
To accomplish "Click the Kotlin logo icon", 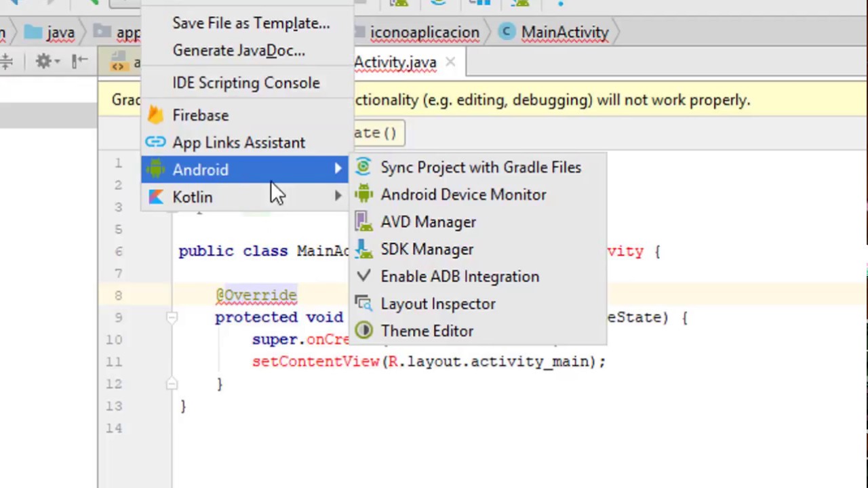I will [156, 197].
